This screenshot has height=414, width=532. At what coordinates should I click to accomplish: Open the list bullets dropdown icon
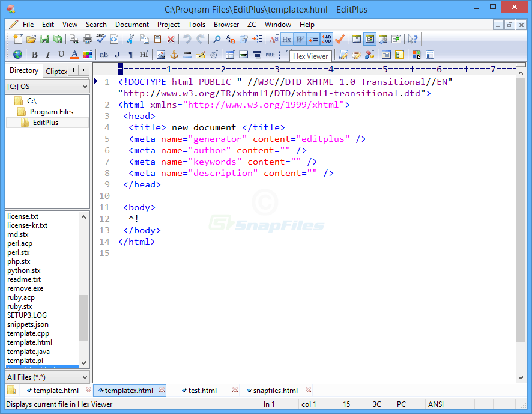(283, 55)
